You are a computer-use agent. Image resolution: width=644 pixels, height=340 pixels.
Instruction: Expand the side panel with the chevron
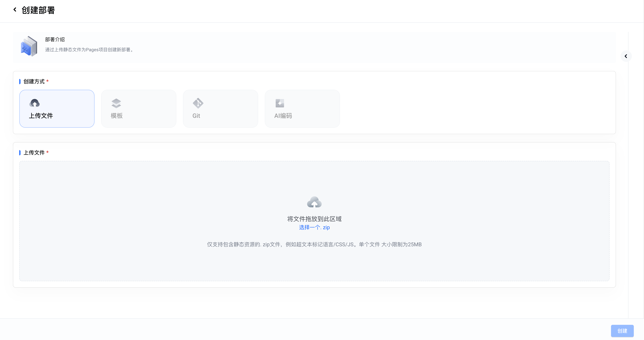pos(626,56)
